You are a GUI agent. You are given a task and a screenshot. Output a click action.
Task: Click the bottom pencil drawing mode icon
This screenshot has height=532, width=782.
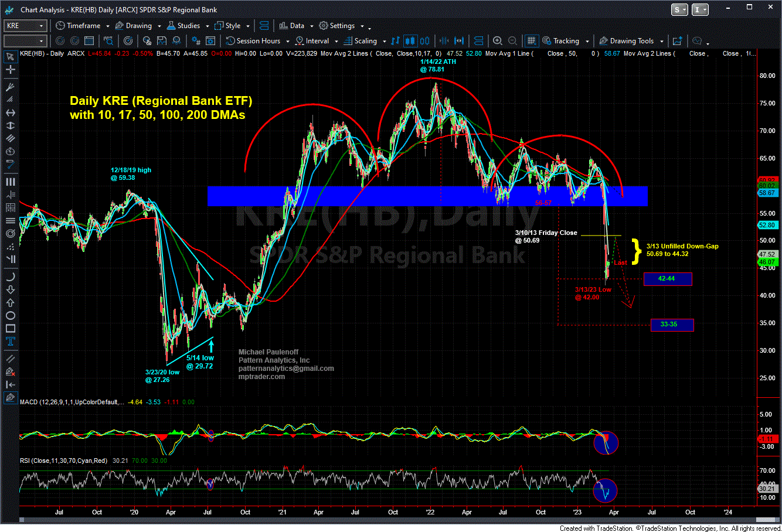(x=10, y=398)
